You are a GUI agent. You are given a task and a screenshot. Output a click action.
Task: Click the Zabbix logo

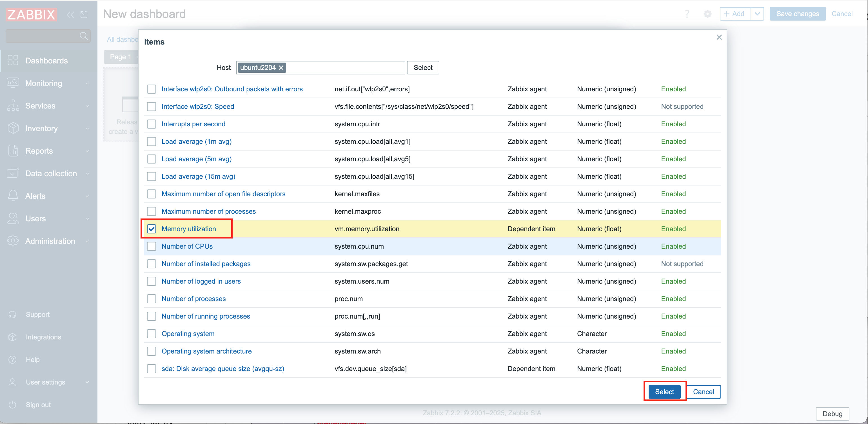[x=31, y=14]
